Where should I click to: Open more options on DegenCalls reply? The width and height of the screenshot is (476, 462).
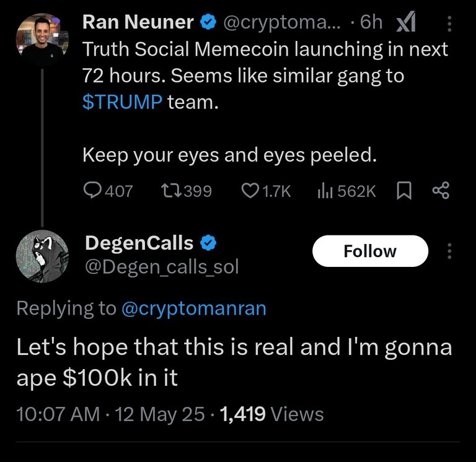coord(449,251)
